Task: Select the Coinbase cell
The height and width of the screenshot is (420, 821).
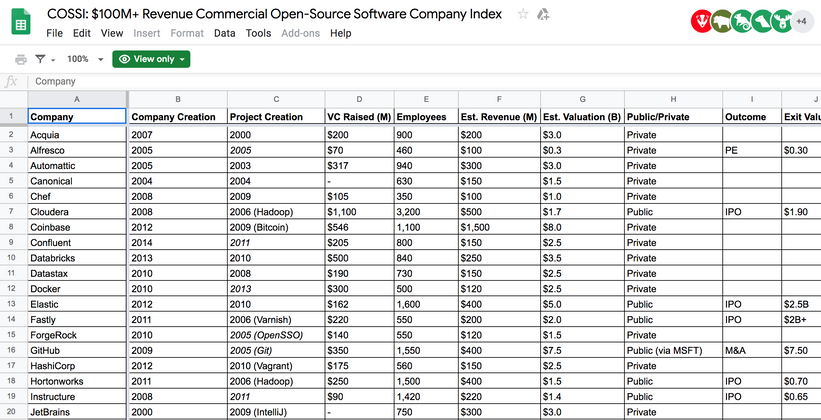Action: 77,227
